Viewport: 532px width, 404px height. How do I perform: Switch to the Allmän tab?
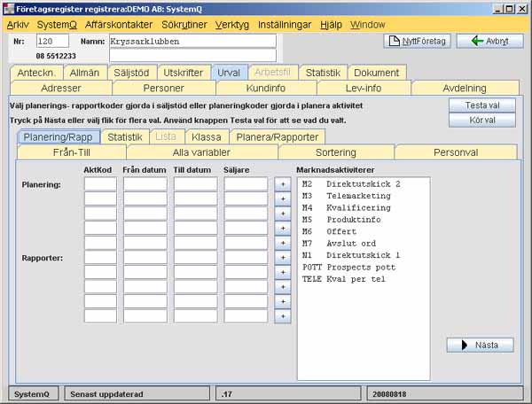point(84,73)
